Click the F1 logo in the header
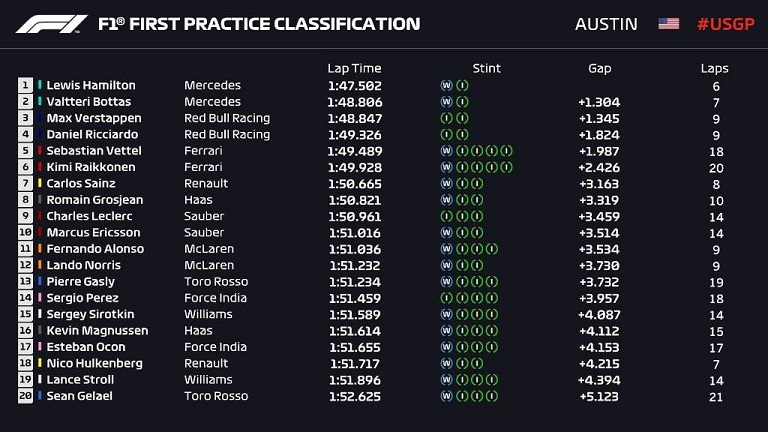 (51, 24)
